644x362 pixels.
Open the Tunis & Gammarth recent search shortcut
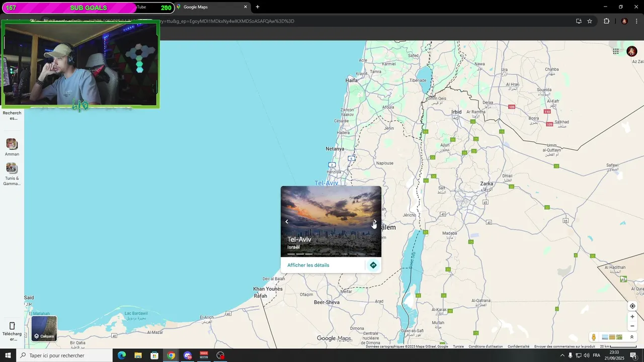(12, 174)
